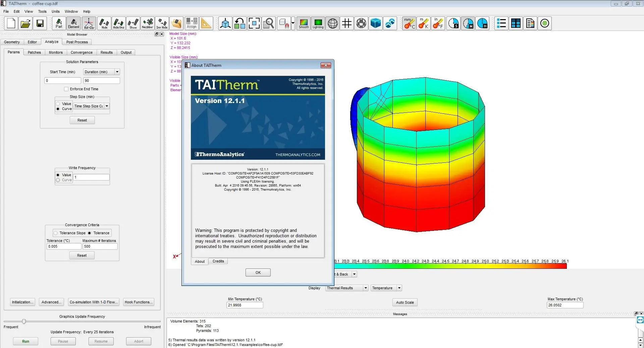Click the rotate view icon
Screen dimensions: 644x348
click(x=239, y=23)
